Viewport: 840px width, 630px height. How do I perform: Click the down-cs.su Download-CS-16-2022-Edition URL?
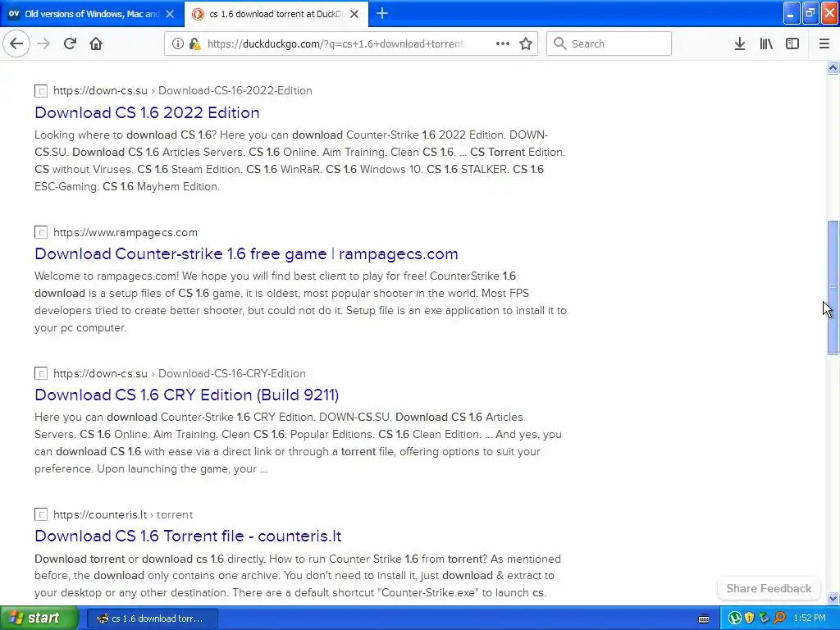tap(183, 90)
